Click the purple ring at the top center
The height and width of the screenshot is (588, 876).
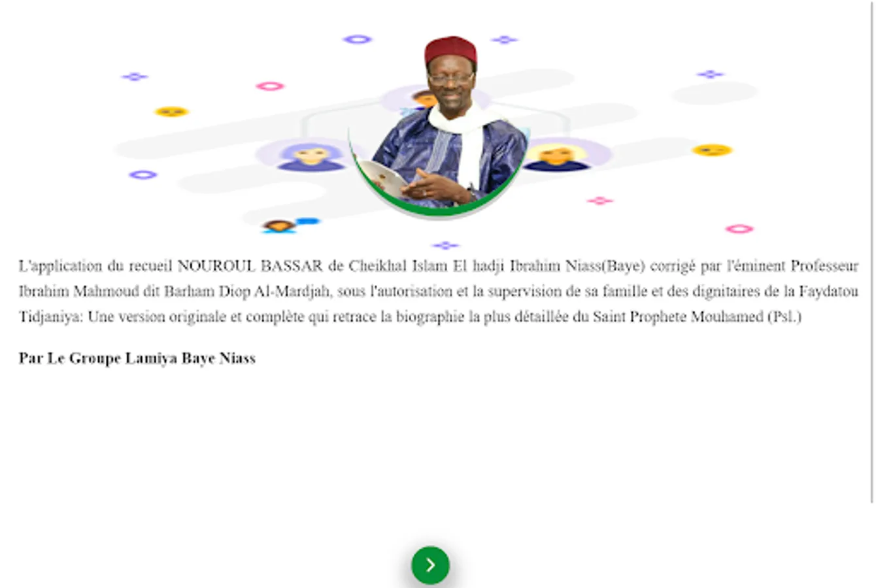point(358,39)
